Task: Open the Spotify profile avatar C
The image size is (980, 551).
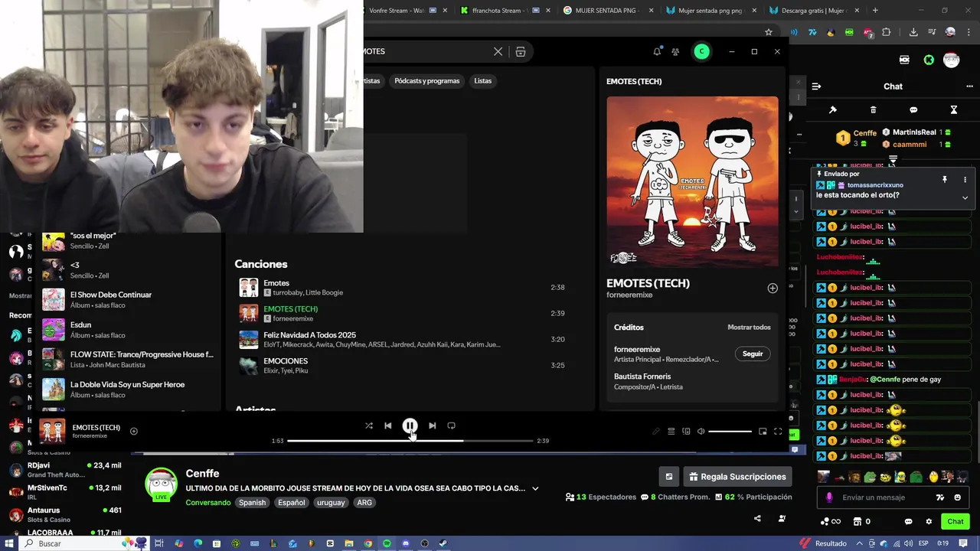Action: (x=701, y=51)
